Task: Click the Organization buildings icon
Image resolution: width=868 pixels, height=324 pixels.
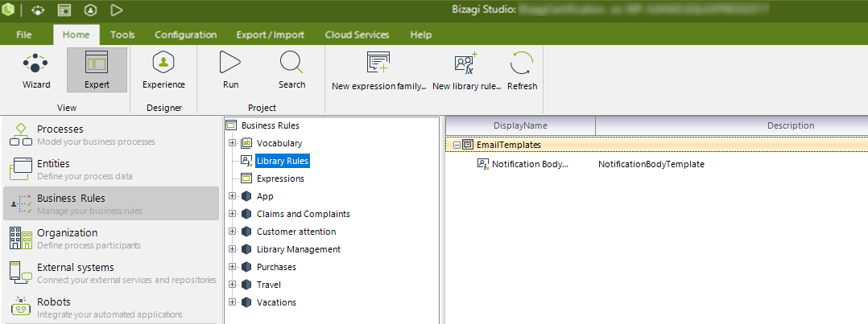Action: (21, 238)
